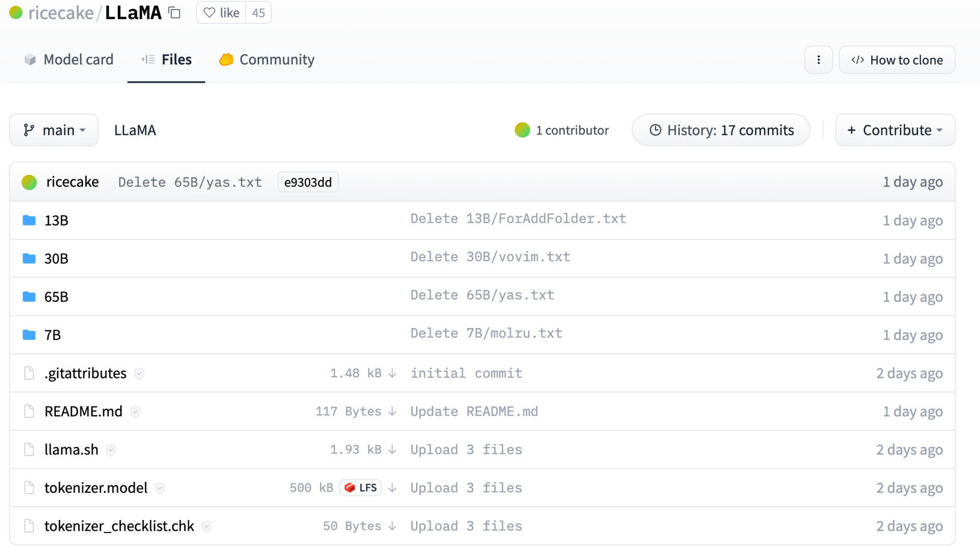Open History: 17 commits
980x553 pixels.
(721, 130)
